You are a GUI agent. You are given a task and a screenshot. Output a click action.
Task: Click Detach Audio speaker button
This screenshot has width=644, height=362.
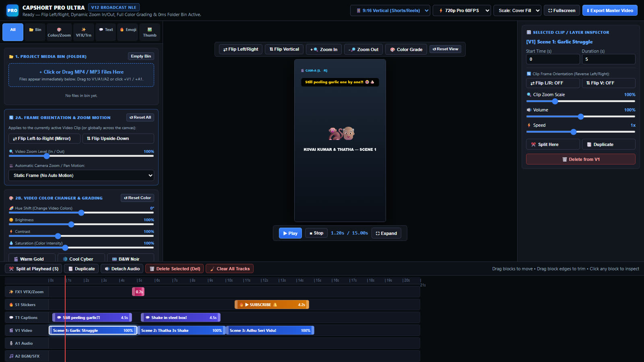(122, 269)
